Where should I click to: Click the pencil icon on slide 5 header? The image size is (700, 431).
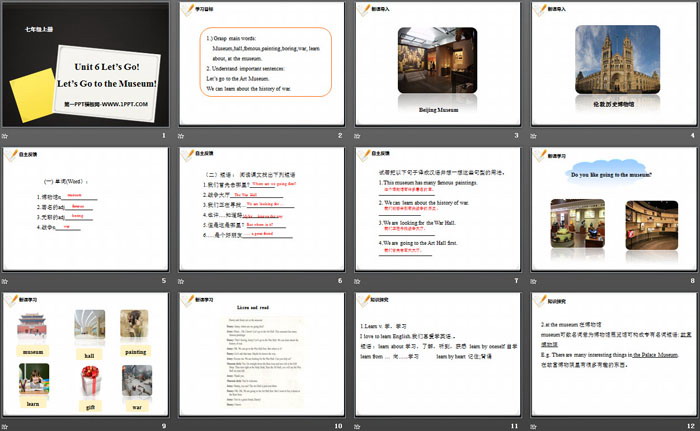pyautogui.click(x=13, y=154)
